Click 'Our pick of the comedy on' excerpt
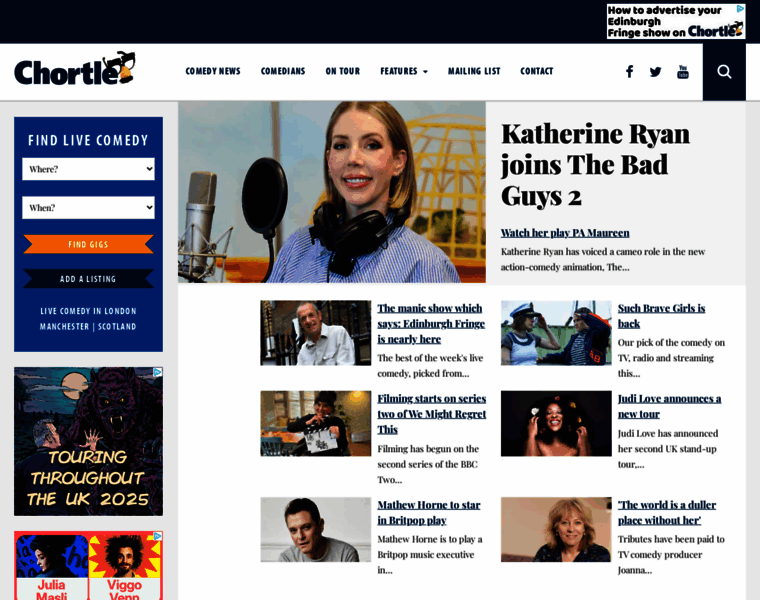 click(671, 358)
